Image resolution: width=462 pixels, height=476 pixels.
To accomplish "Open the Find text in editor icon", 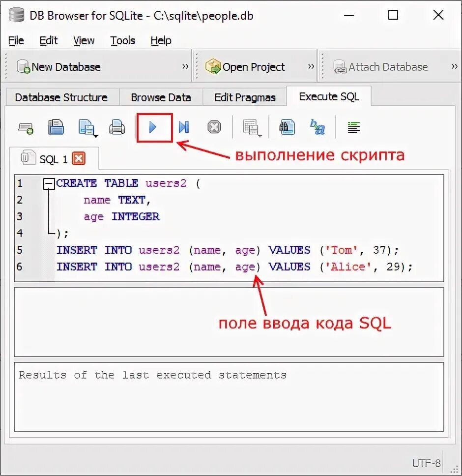I will pos(287,127).
